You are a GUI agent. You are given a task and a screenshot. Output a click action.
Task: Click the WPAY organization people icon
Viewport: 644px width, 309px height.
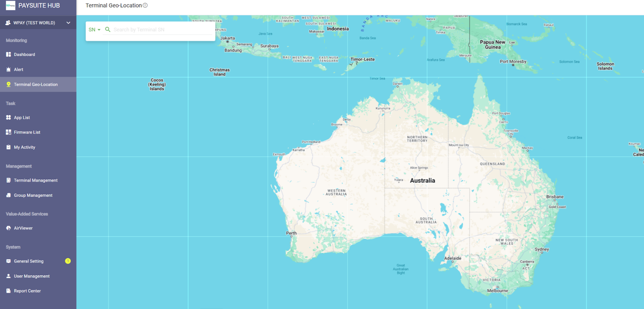(8, 23)
